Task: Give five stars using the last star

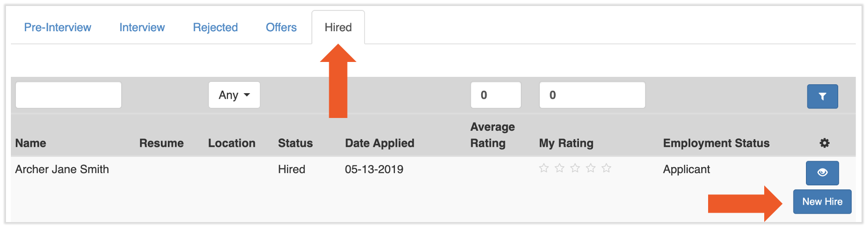Action: pyautogui.click(x=606, y=169)
